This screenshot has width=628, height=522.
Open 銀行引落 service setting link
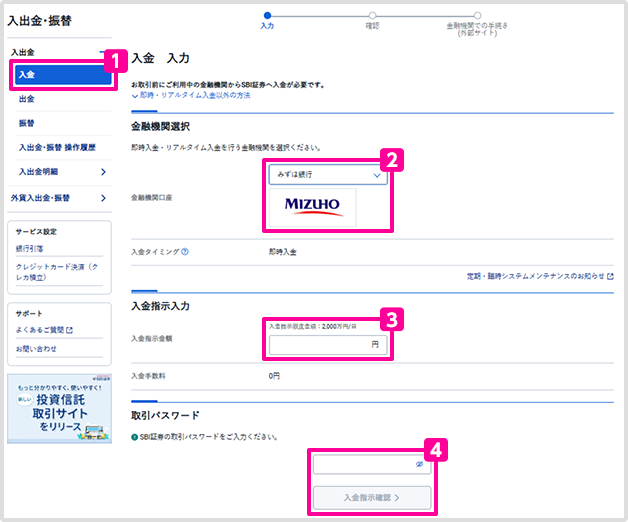tap(29, 249)
